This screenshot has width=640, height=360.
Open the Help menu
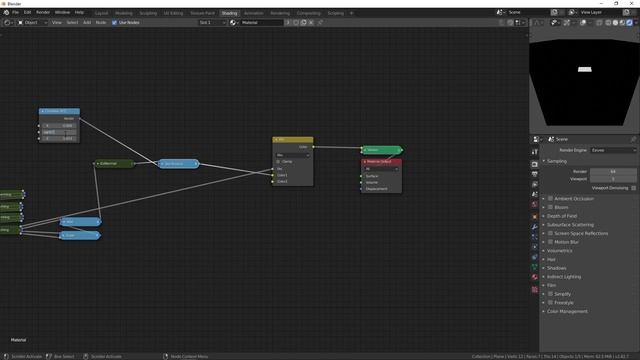pyautogui.click(x=79, y=12)
